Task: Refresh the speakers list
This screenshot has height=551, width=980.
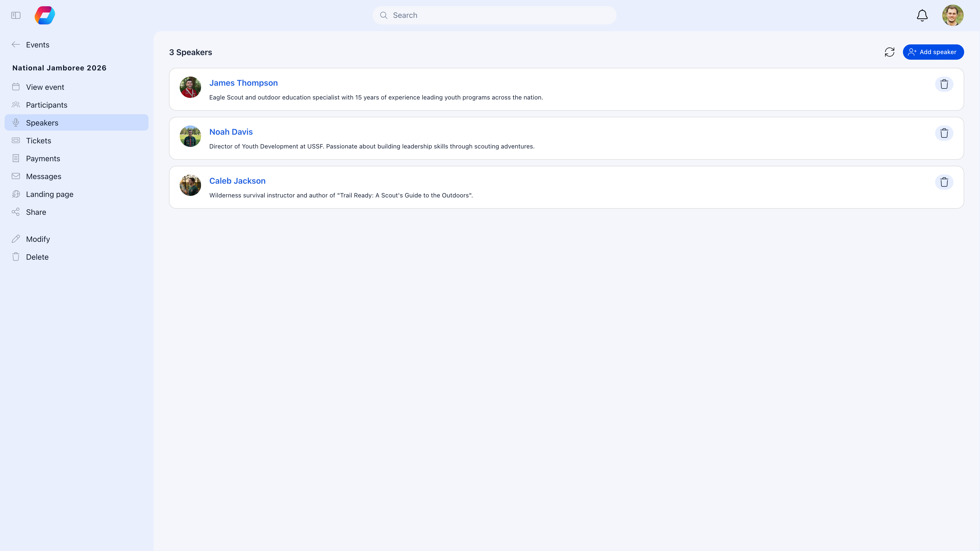Action: pyautogui.click(x=889, y=52)
